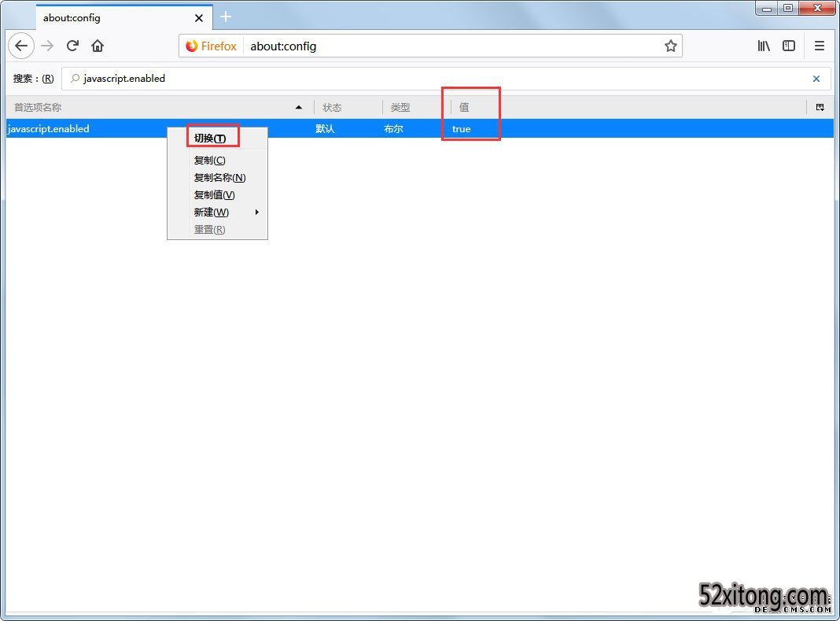Choose 复制(C) in the context menu
The image size is (840, 621).
[x=218, y=161]
